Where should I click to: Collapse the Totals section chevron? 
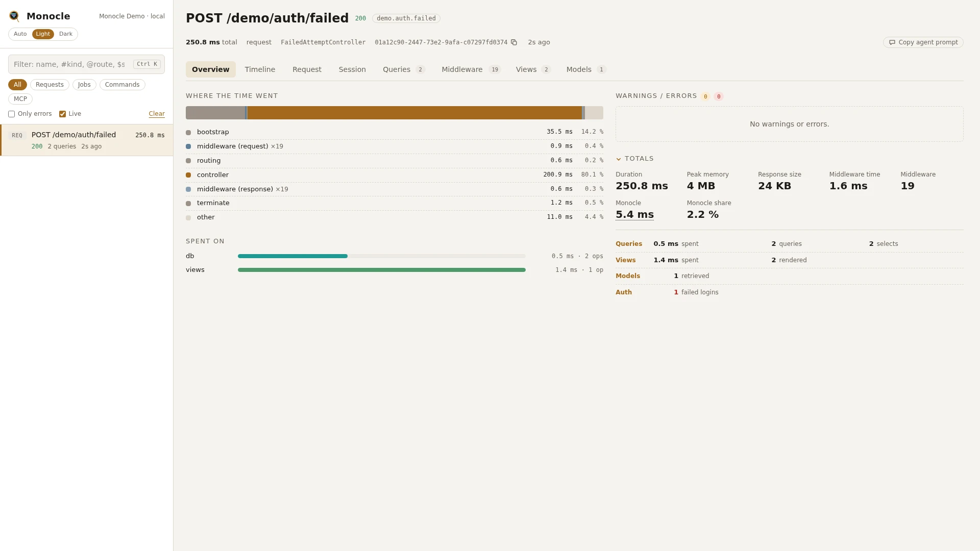(x=619, y=159)
